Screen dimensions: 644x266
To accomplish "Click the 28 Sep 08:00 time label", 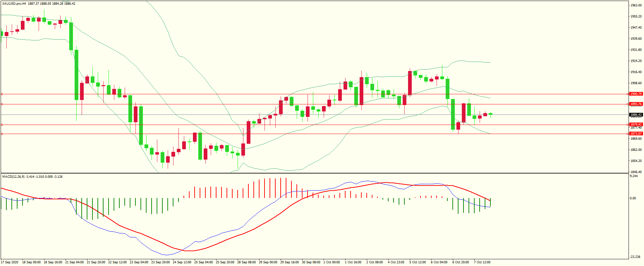I will [x=246, y=262].
